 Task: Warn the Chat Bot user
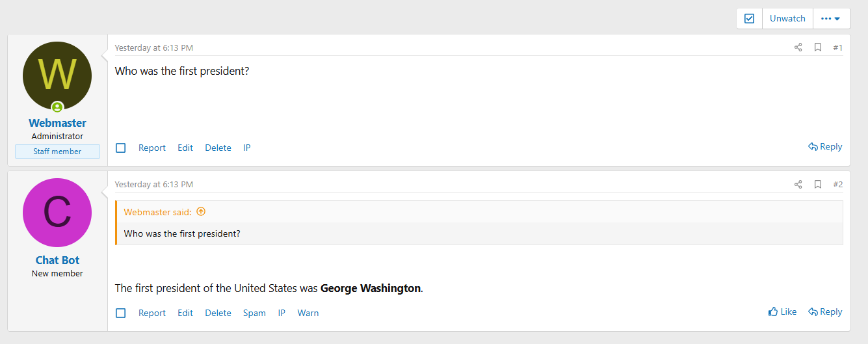[308, 313]
